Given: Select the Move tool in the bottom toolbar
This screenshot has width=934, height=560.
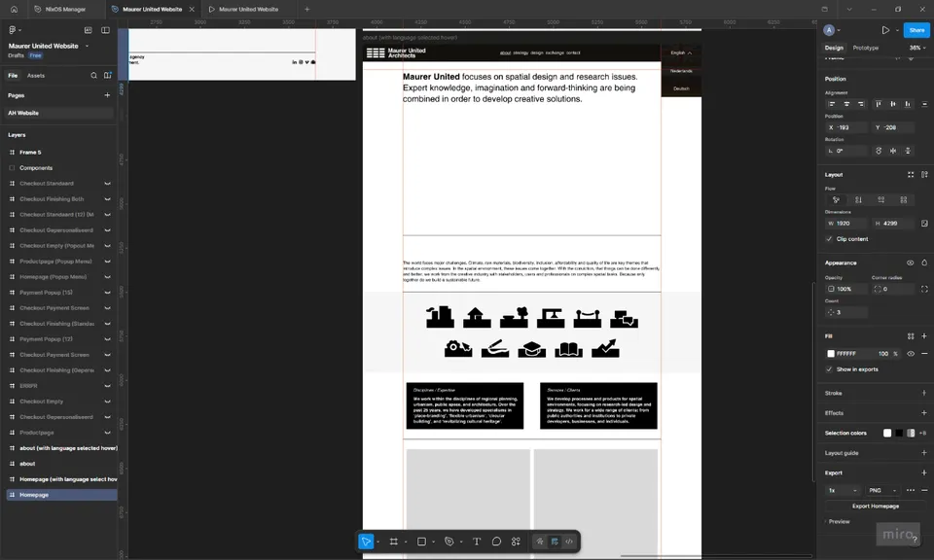Looking at the screenshot, I should click(x=366, y=542).
